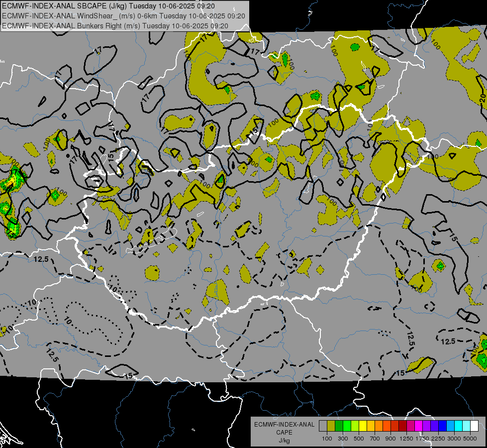The width and height of the screenshot is (487, 448).
Task: Select the red-orange swatch left of 900 tick
Action: pyautogui.click(x=387, y=426)
